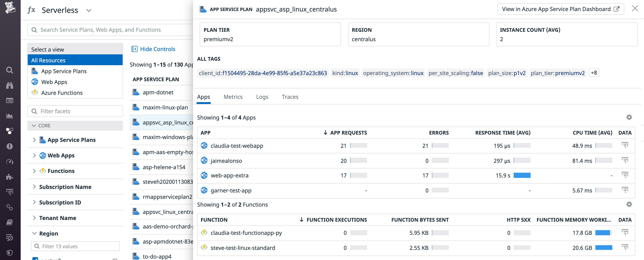Collapse the Region facet
Viewport: 644px width, 260px height.
(34, 233)
